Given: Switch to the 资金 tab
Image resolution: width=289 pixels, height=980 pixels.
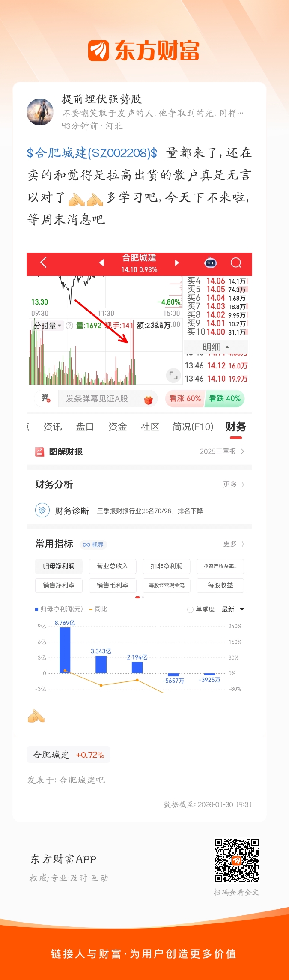Looking at the screenshot, I should (x=117, y=427).
